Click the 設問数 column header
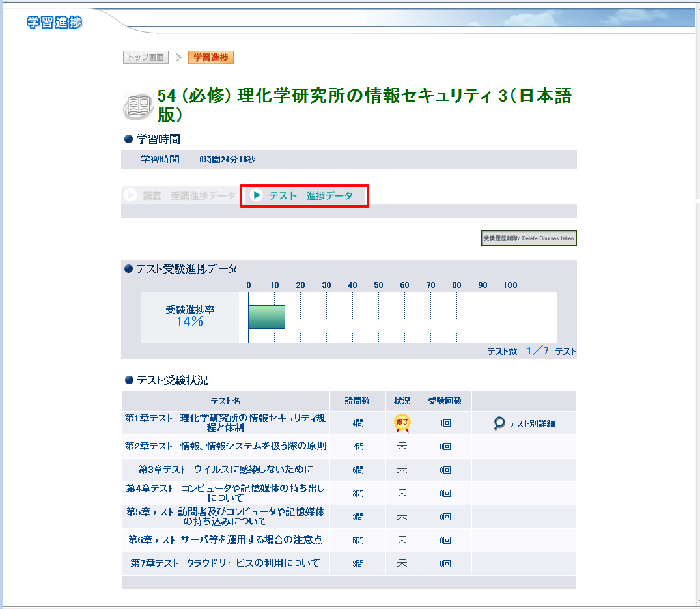 [357, 401]
